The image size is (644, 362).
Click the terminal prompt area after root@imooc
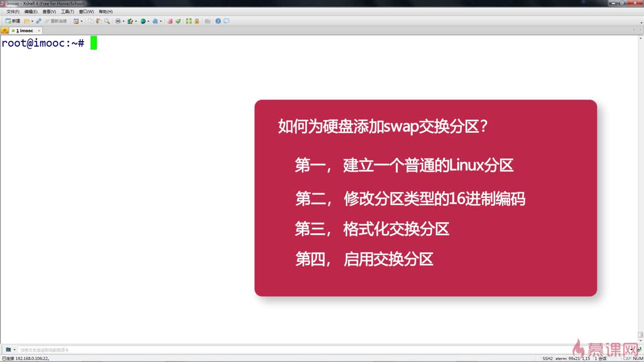(94, 43)
